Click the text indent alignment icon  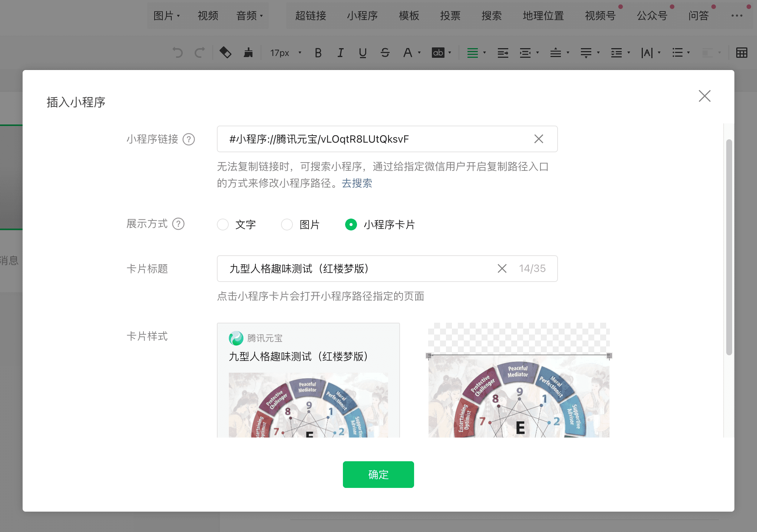point(525,53)
